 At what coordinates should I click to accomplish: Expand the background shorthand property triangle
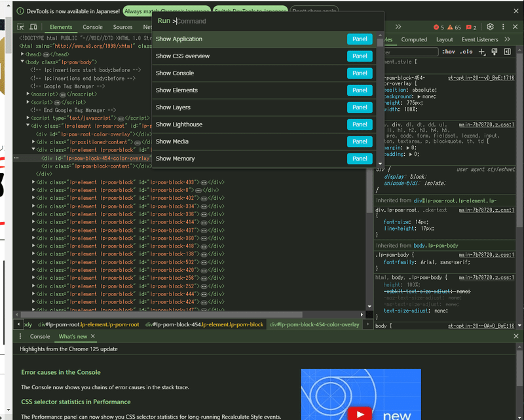pos(419,96)
